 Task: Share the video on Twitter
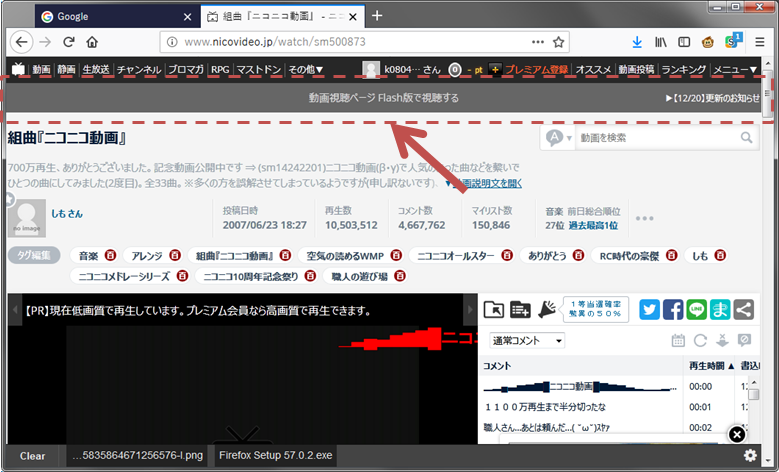[649, 310]
